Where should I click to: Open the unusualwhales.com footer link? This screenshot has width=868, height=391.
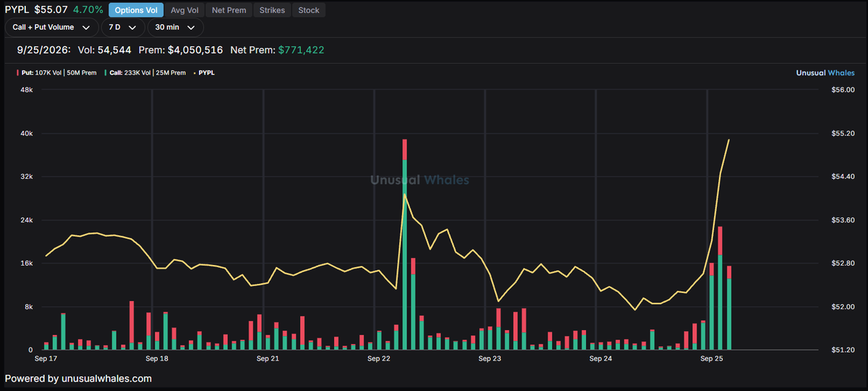[106, 378]
